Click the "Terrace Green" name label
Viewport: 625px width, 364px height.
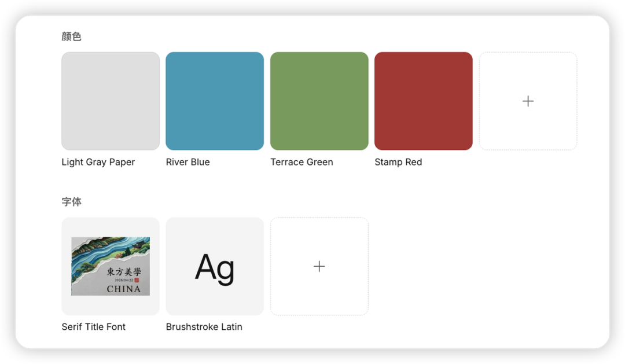coord(302,162)
